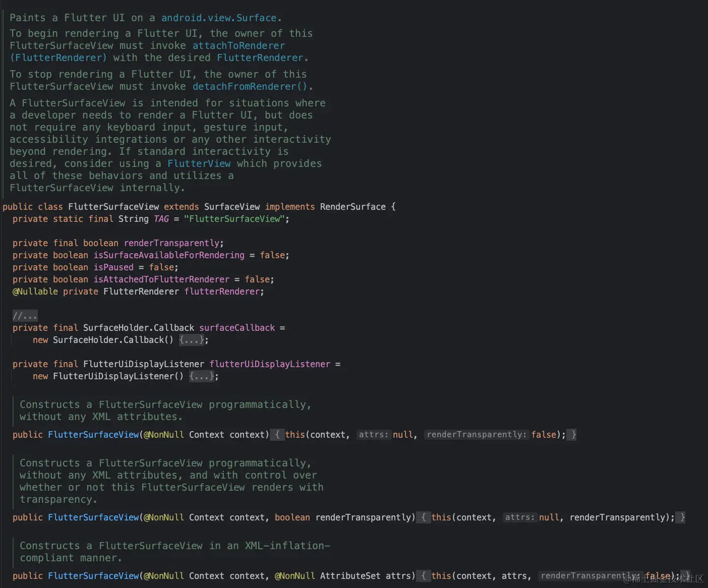Viewport: 708px width, 588px height.
Task: Open the android.view.Surface doc link
Action: pos(219,18)
